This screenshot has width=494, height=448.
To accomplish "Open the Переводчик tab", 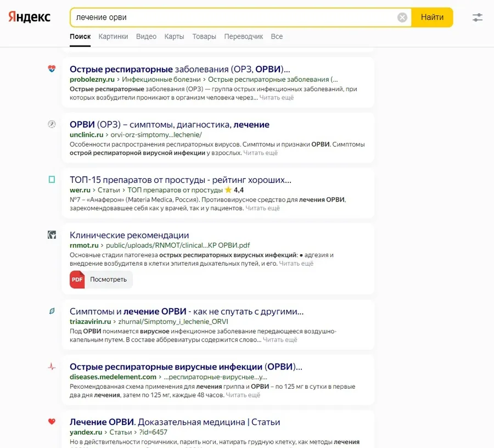I will click(244, 37).
